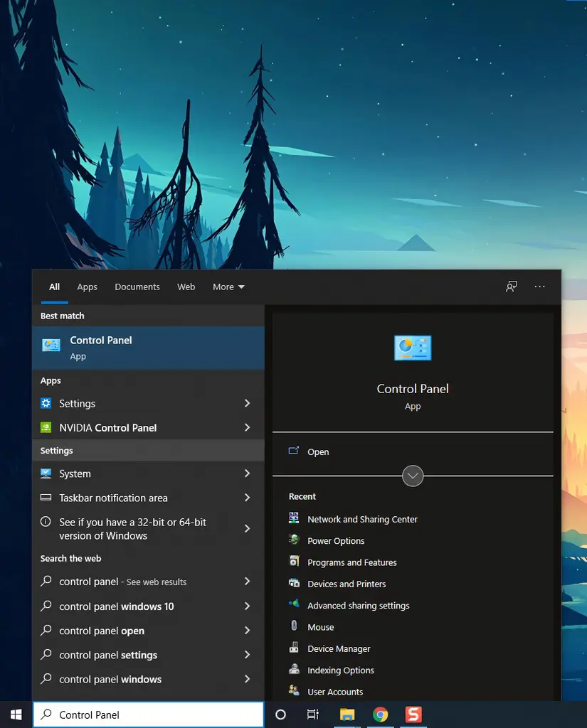Image resolution: width=587 pixels, height=728 pixels.
Task: Switch to the Web search tab
Action: click(x=186, y=287)
